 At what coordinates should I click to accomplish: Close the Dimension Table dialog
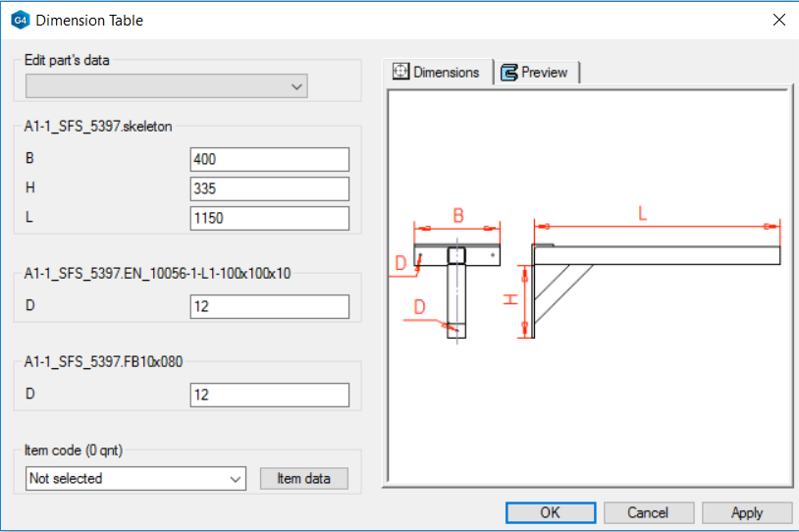point(778,20)
